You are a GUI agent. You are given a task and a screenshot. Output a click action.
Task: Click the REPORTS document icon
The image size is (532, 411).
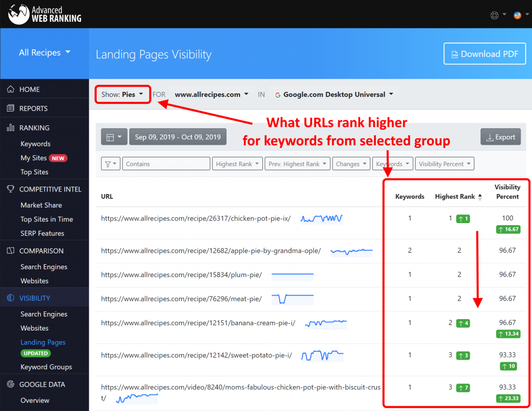pos(10,108)
